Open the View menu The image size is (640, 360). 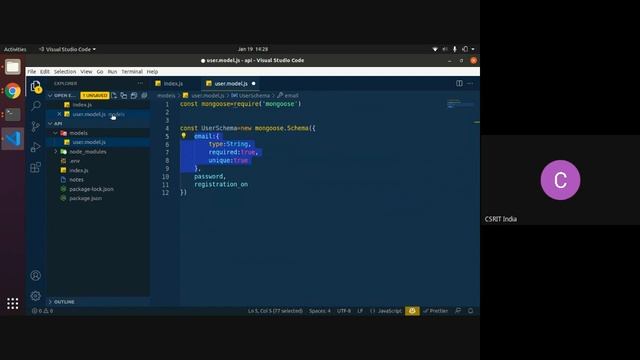click(x=86, y=72)
